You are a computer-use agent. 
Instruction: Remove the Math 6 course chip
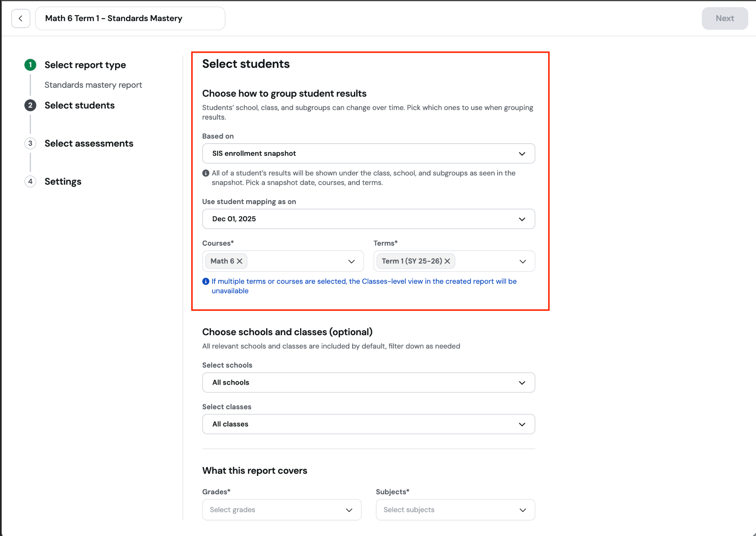click(x=240, y=261)
